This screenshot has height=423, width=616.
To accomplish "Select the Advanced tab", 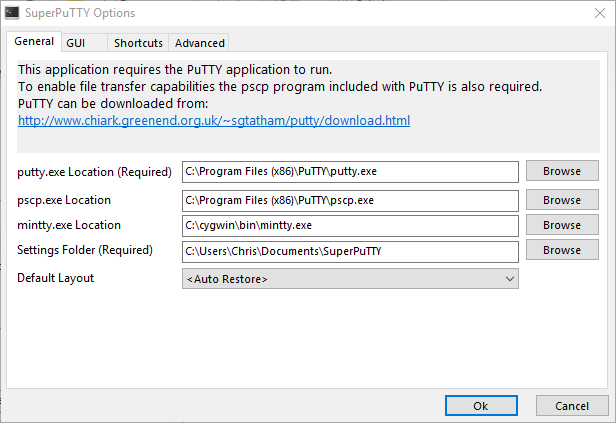I will (199, 43).
